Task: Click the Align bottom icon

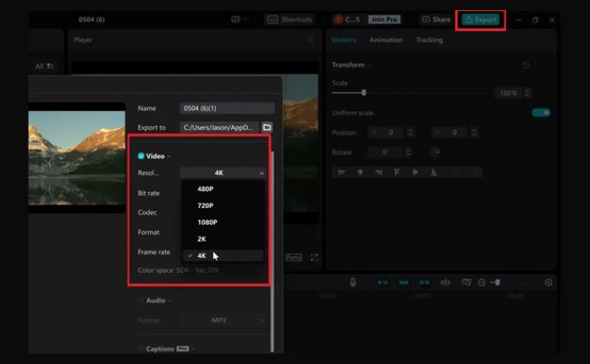Action: (x=433, y=172)
